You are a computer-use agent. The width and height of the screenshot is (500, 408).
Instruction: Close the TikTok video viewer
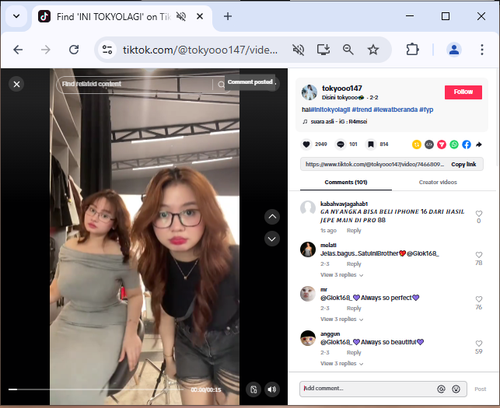click(x=17, y=84)
